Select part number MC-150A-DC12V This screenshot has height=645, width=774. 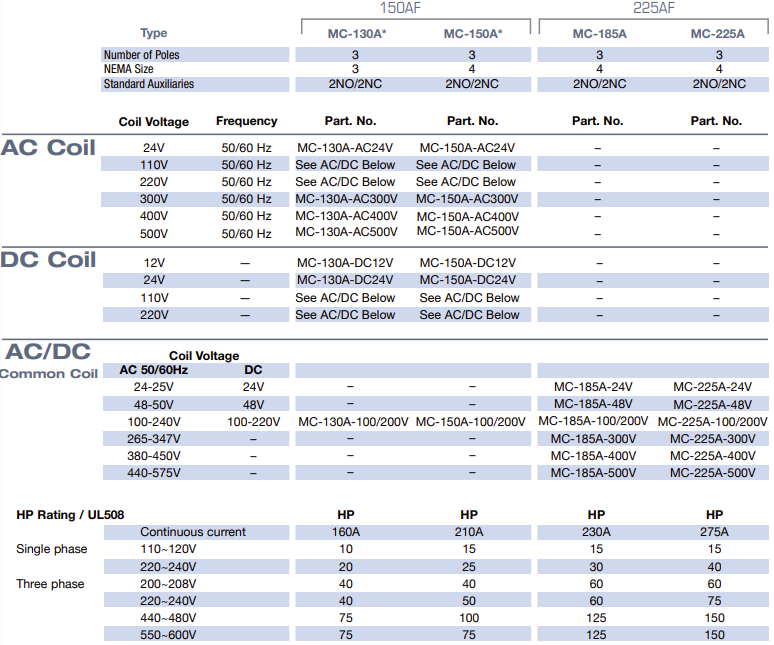coord(467,263)
